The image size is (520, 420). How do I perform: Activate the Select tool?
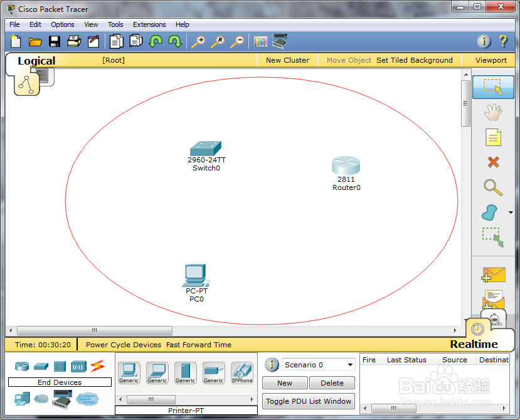click(493, 87)
